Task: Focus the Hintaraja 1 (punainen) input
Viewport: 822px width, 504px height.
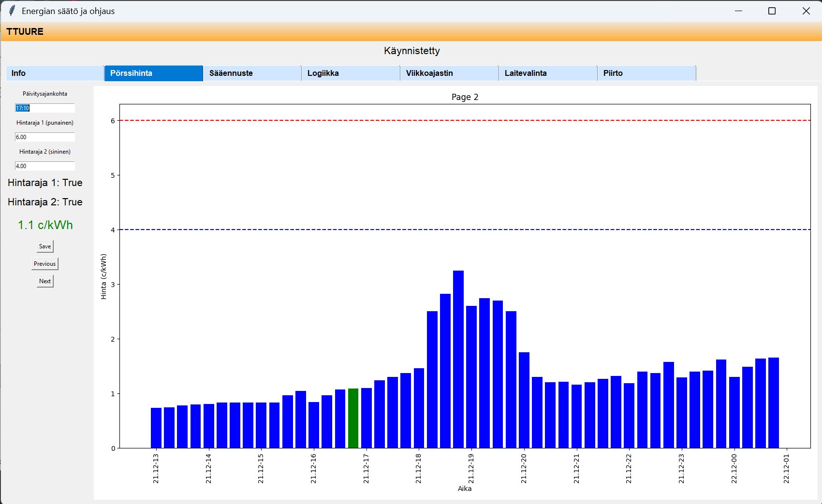Action: (x=45, y=137)
